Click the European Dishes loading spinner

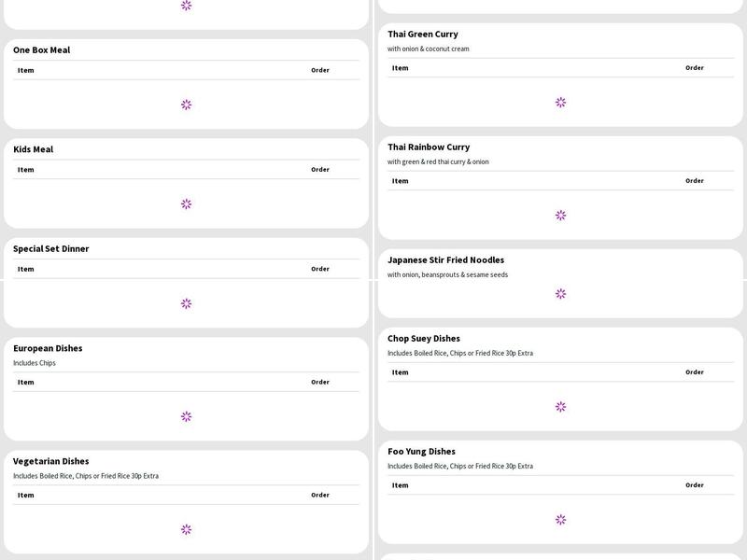[x=186, y=416]
